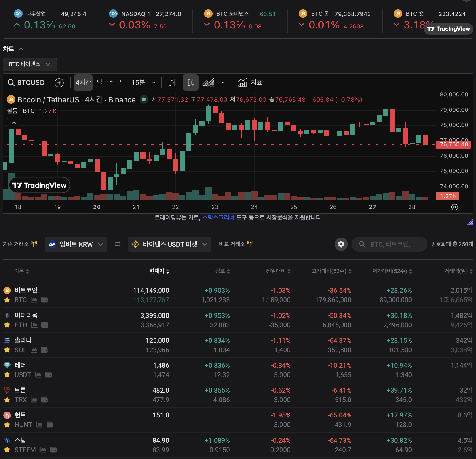Screen dimensions: 476x459
Task: Open wallet icon for USDT row
Action: (x=49, y=375)
